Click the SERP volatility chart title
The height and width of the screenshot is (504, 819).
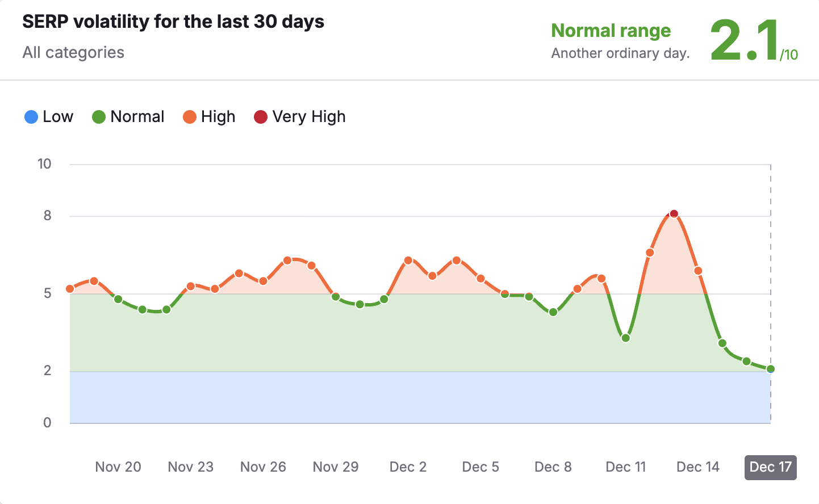tap(173, 22)
